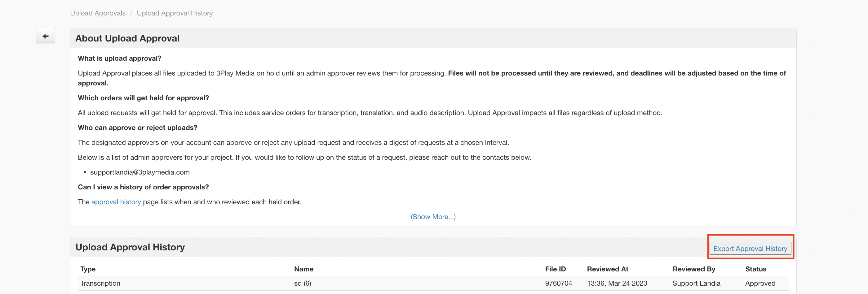
Task: Click the Status column header
Action: tap(755, 269)
